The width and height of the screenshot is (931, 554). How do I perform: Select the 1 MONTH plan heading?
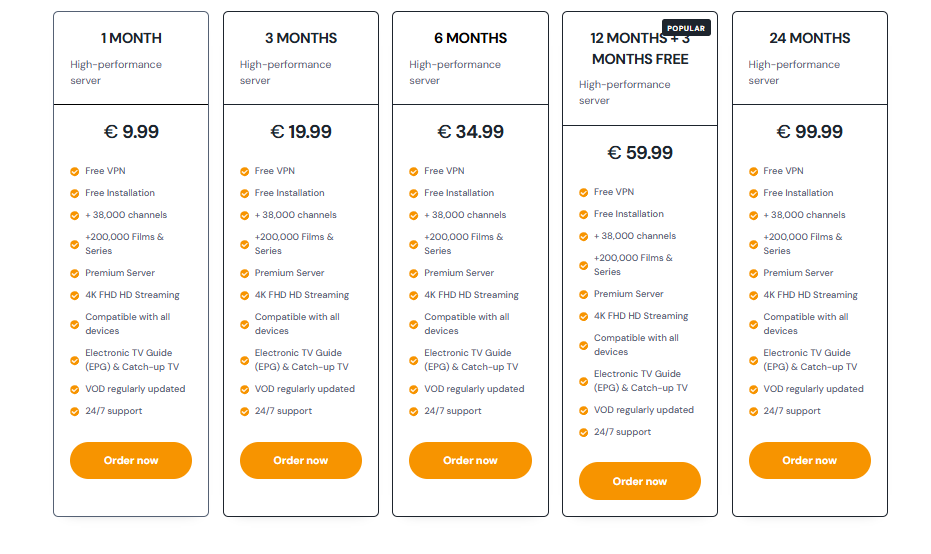click(131, 38)
